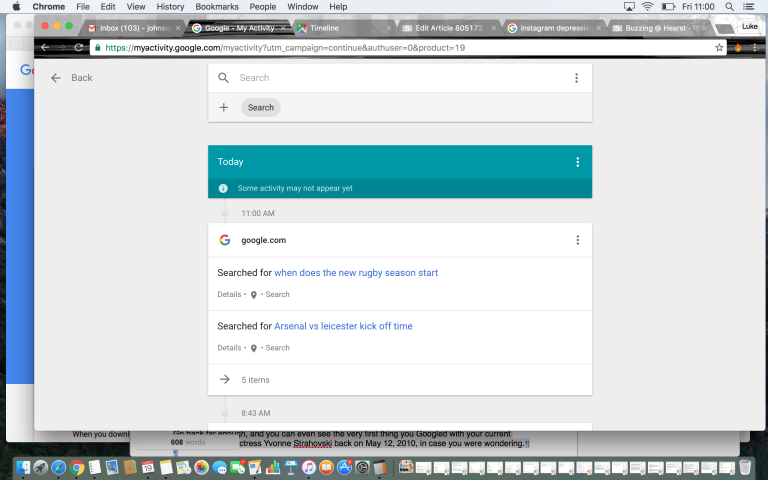Open the Bookmarks menu in the menu bar
Image resolution: width=768 pixels, height=480 pixels.
tap(217, 7)
